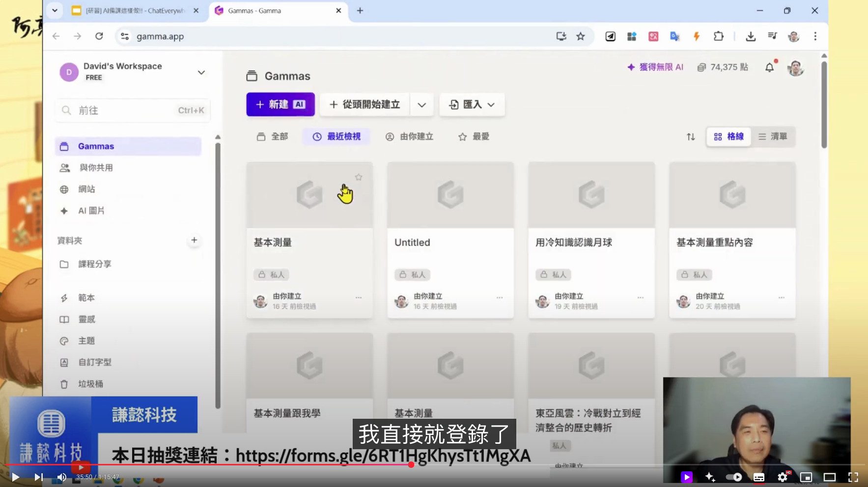Skip to the next YouTube video
This screenshot has width=868, height=487.
point(38,477)
